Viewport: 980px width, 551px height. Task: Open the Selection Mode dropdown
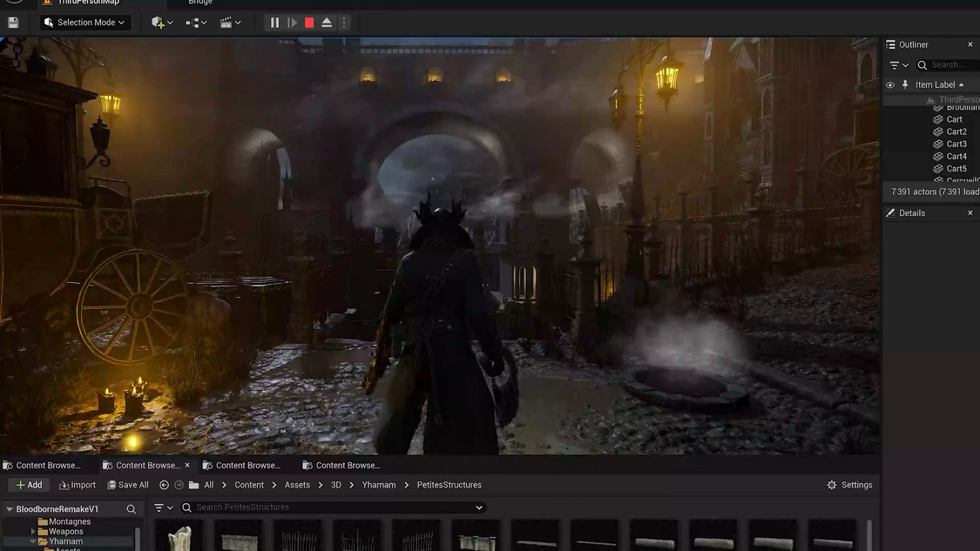(84, 23)
